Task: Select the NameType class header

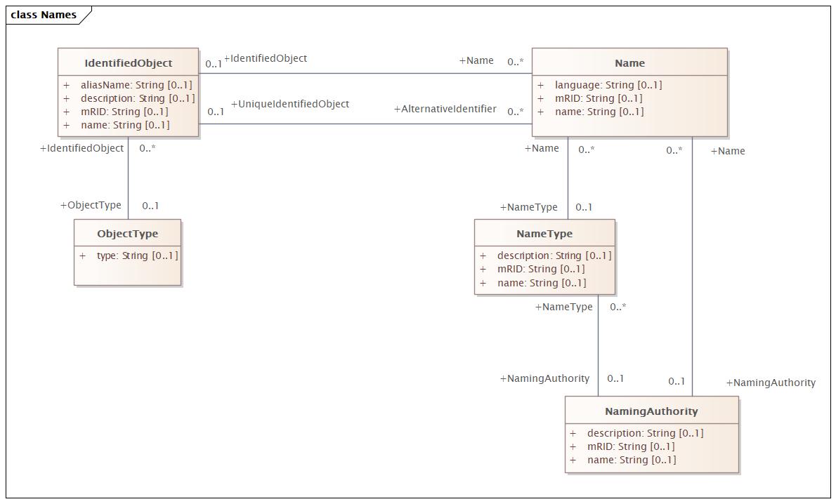Action: pos(544,233)
